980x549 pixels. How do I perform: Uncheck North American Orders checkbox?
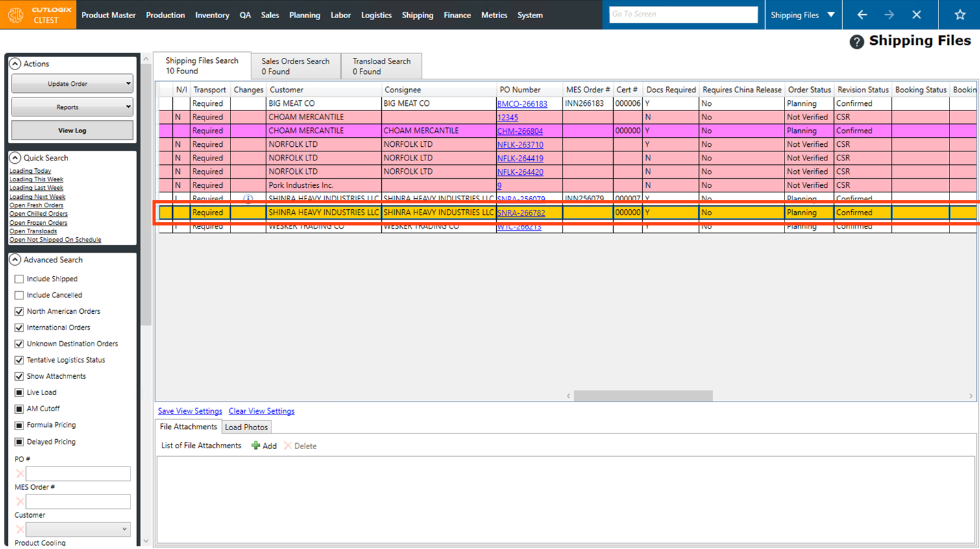click(x=19, y=311)
